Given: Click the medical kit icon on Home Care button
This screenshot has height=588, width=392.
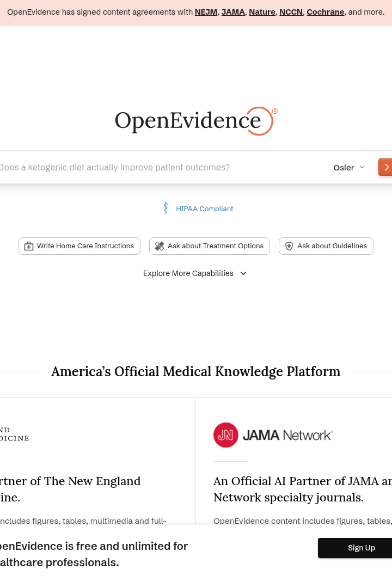Looking at the screenshot, I should (x=29, y=246).
